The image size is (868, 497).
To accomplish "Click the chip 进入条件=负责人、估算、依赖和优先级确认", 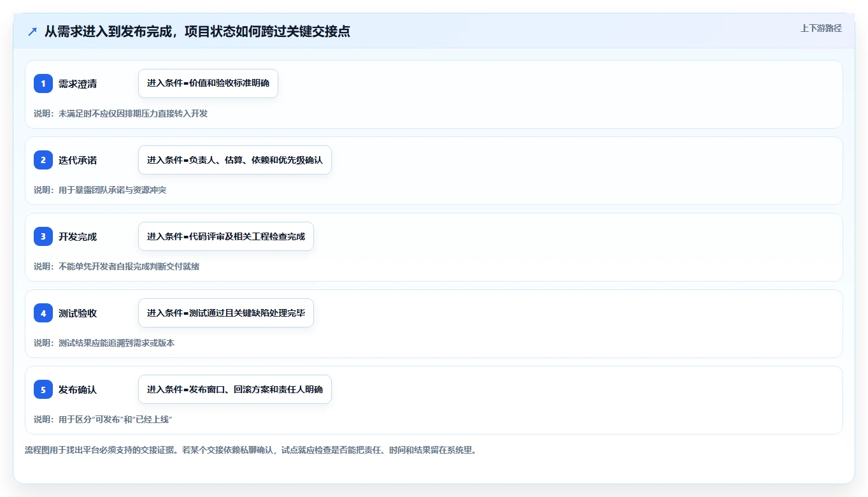I will pos(235,160).
